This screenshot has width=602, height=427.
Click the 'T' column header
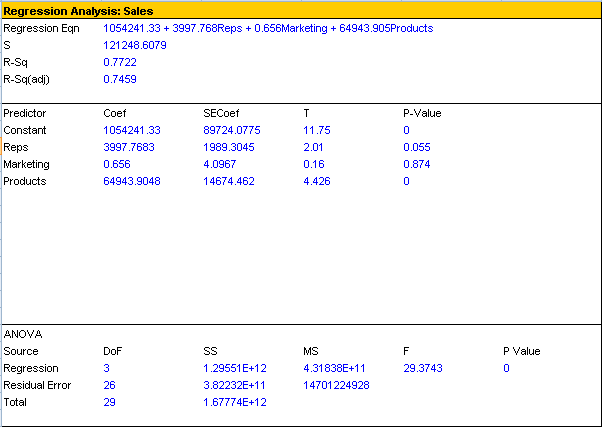click(x=306, y=113)
